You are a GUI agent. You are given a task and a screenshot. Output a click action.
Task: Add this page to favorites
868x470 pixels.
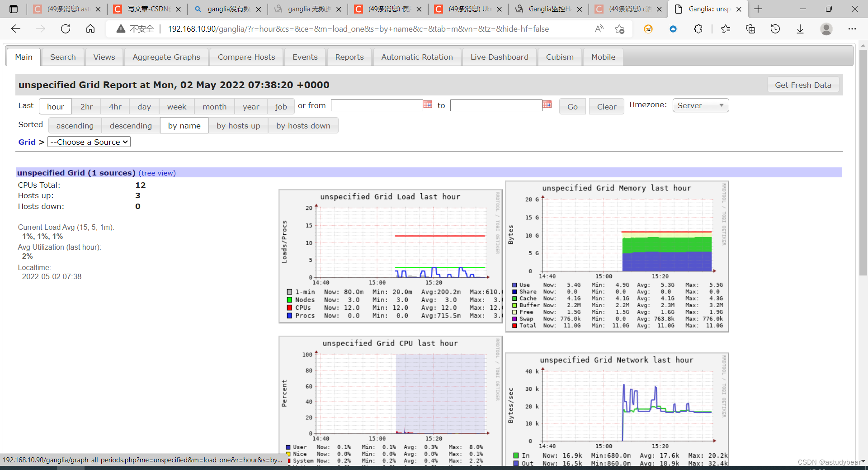coord(619,29)
